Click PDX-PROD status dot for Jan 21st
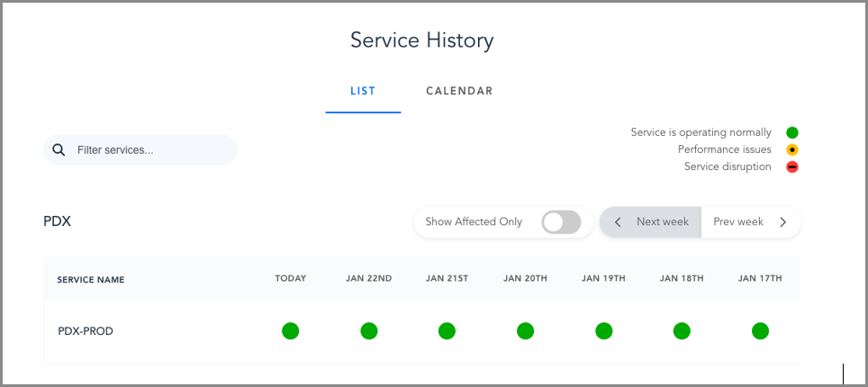This screenshot has height=387, width=868. (x=447, y=331)
